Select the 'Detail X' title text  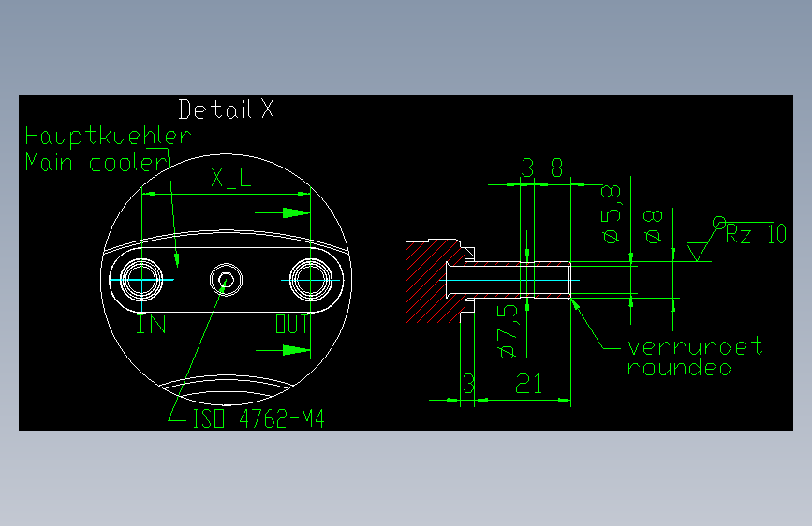(x=227, y=110)
